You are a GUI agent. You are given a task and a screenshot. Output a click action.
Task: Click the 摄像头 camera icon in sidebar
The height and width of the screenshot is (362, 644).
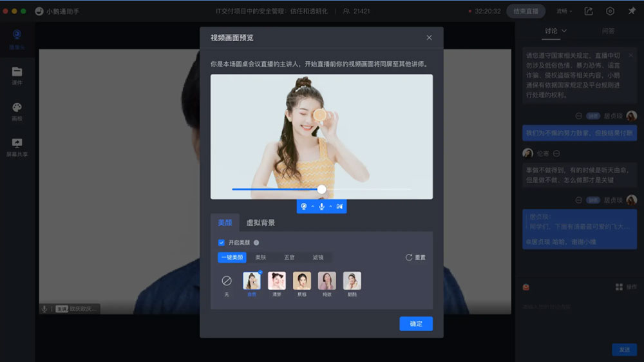(x=17, y=37)
